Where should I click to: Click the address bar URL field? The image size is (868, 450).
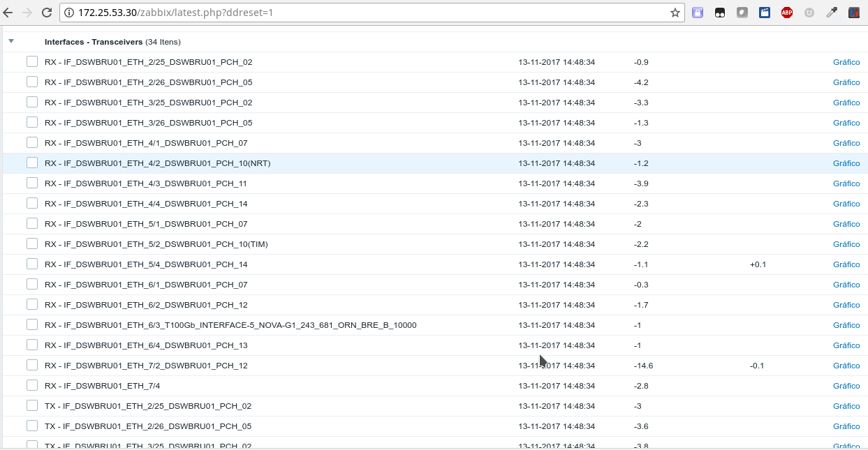(x=373, y=13)
